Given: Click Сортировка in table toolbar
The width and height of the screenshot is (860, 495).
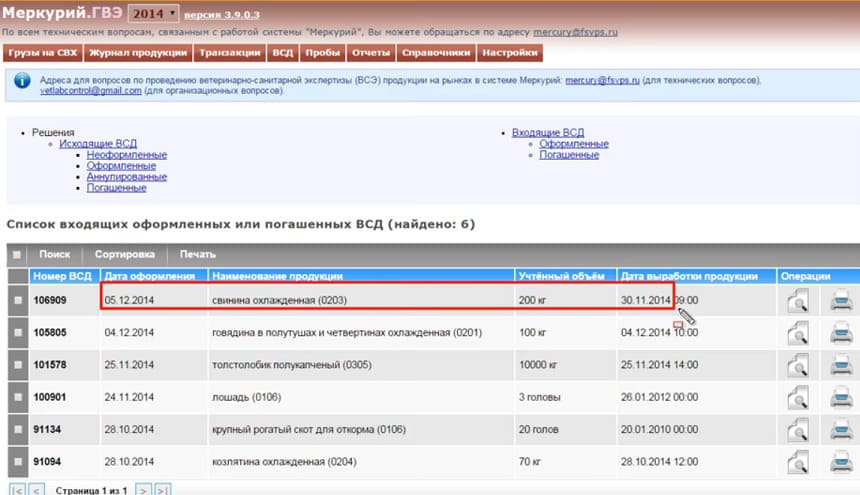Looking at the screenshot, I should tap(125, 254).
